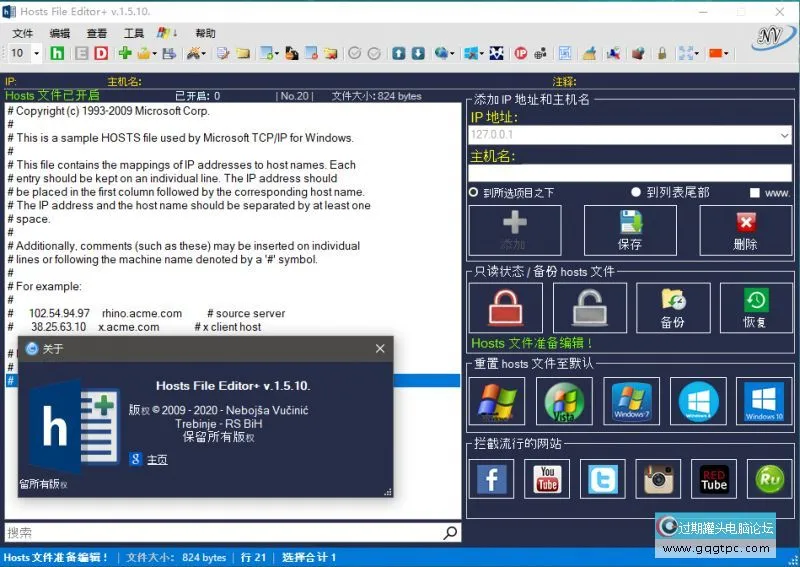Screen dimensions: 800x567
Task: Open the 工具 menu
Action: [x=133, y=33]
